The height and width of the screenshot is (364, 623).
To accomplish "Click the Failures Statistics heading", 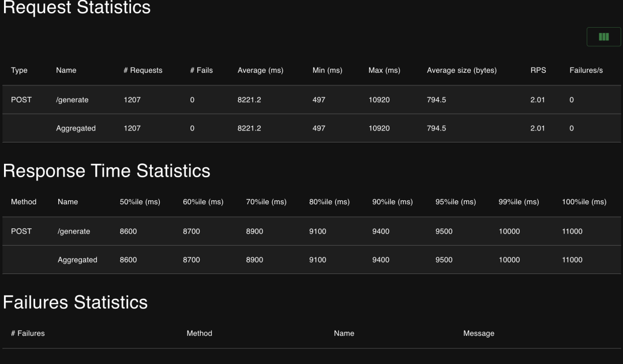I will click(76, 302).
